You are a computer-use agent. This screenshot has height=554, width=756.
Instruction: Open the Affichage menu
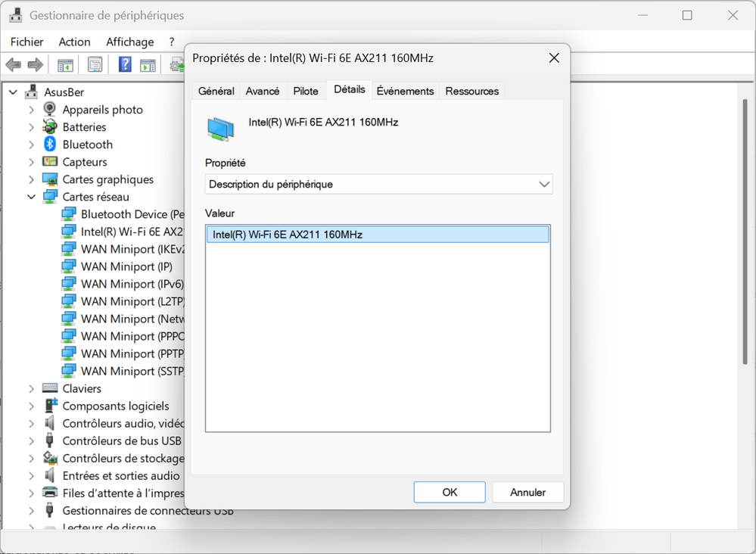click(130, 42)
